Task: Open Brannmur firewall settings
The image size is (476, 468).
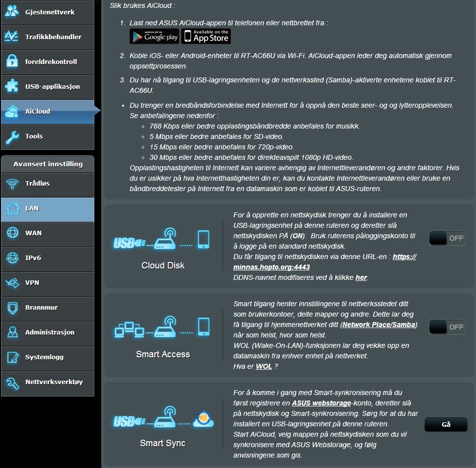Action: coord(48,309)
